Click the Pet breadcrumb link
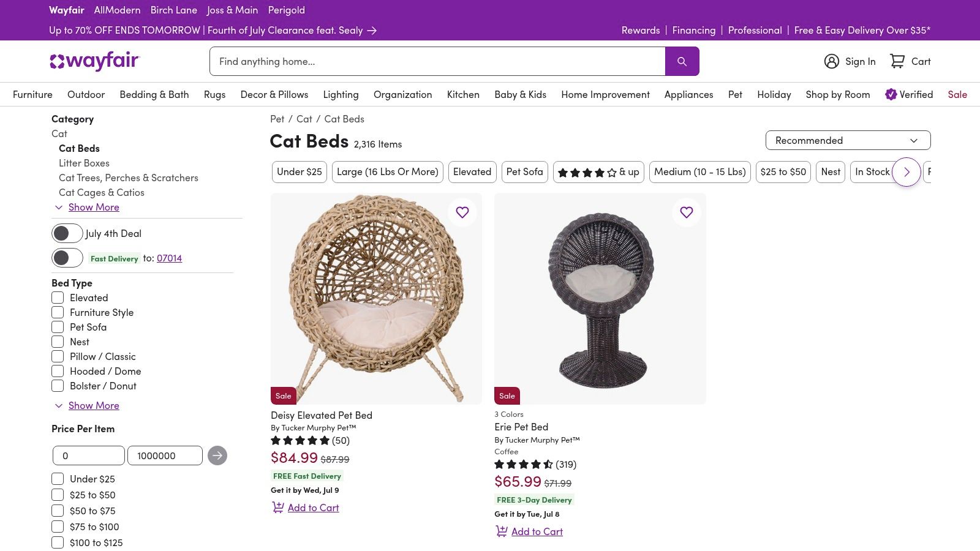This screenshot has height=551, width=980. coord(277,119)
